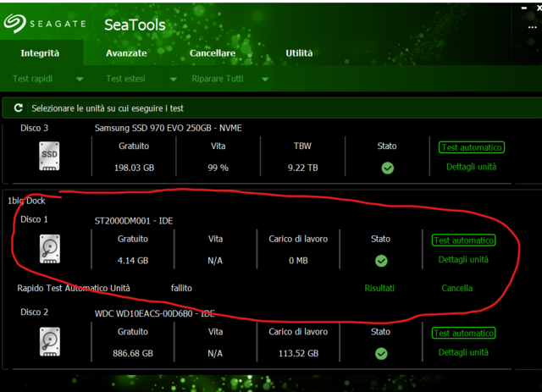Open the Utilità tab
Image resolution: width=542 pixels, height=392 pixels.
(x=299, y=52)
